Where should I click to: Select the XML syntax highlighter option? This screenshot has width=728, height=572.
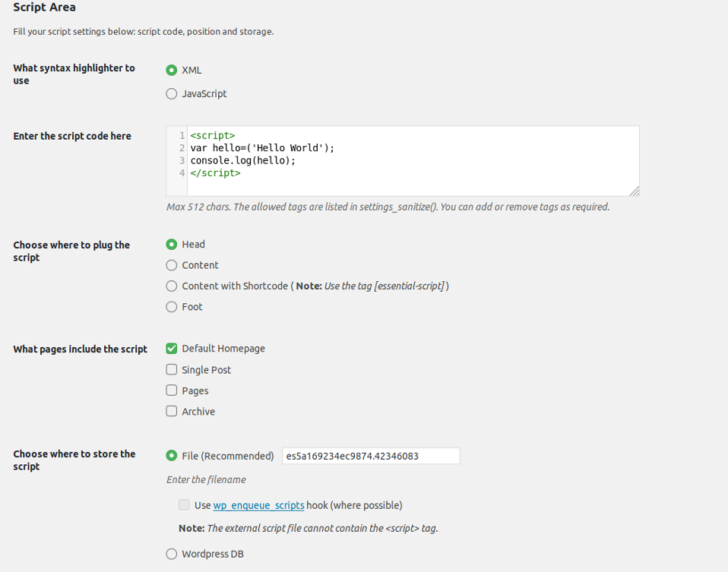[x=172, y=70]
